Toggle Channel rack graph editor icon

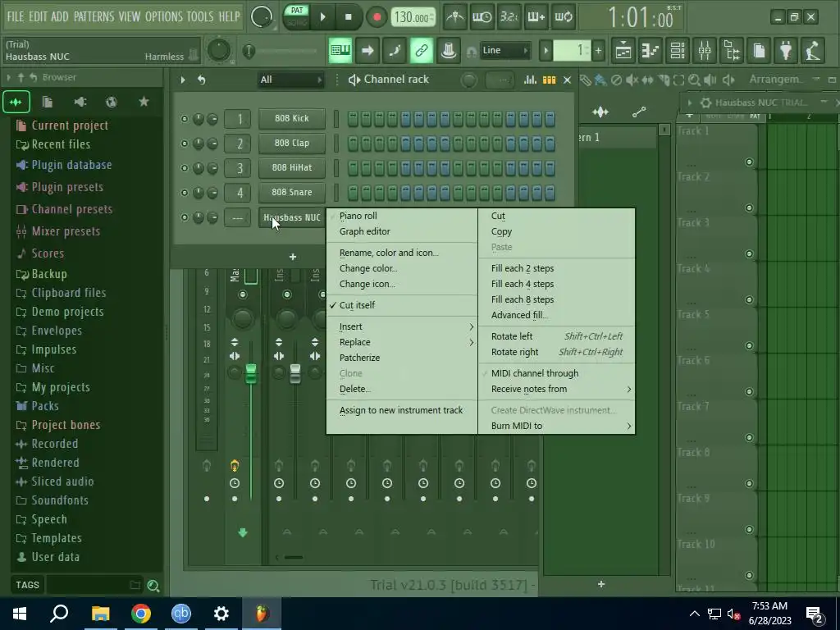coord(531,80)
